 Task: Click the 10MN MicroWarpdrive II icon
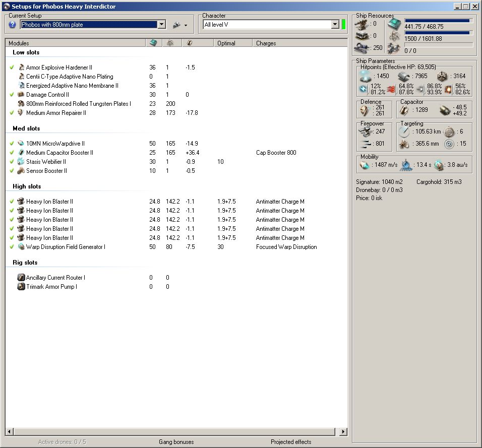tap(21, 143)
